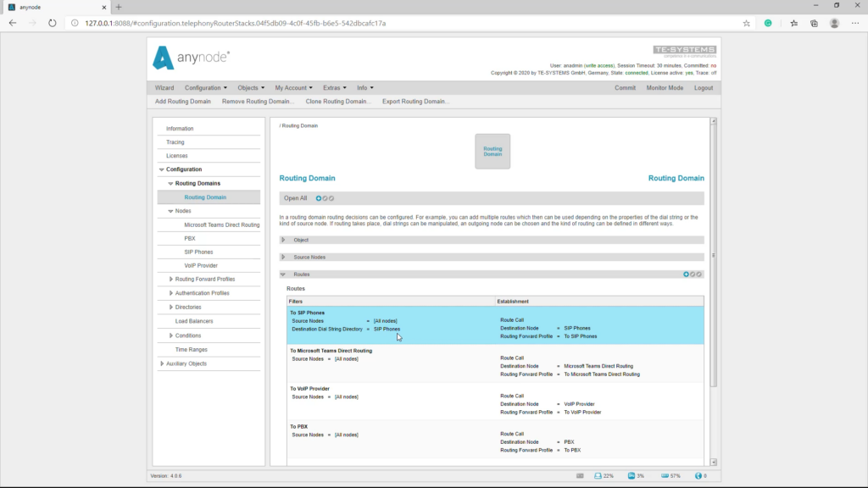
Task: Switch to Monitor Mode
Action: [665, 88]
